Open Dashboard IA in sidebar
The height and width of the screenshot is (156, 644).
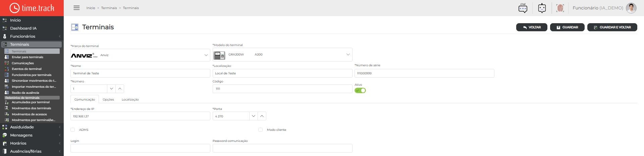23,28
